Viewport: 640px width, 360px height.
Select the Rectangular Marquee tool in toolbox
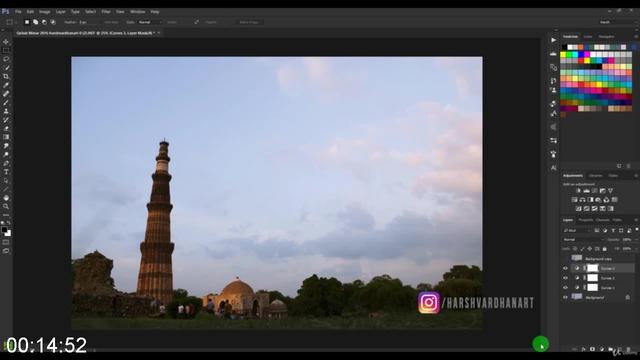6,50
